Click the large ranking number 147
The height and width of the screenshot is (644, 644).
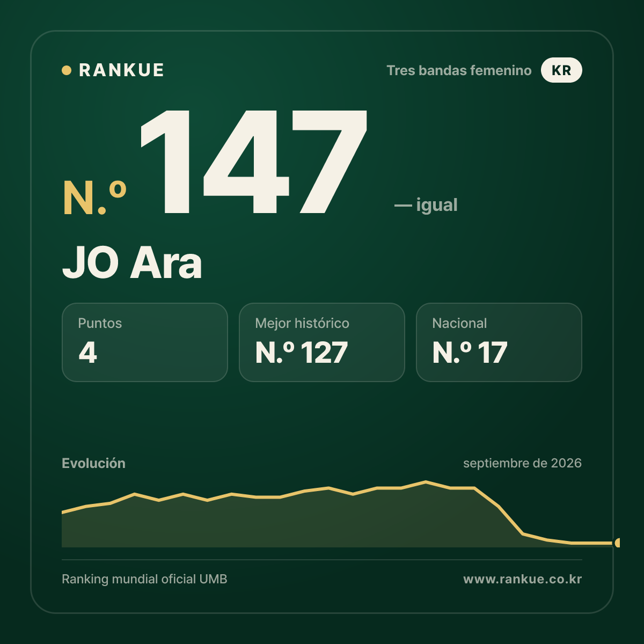coord(253,162)
